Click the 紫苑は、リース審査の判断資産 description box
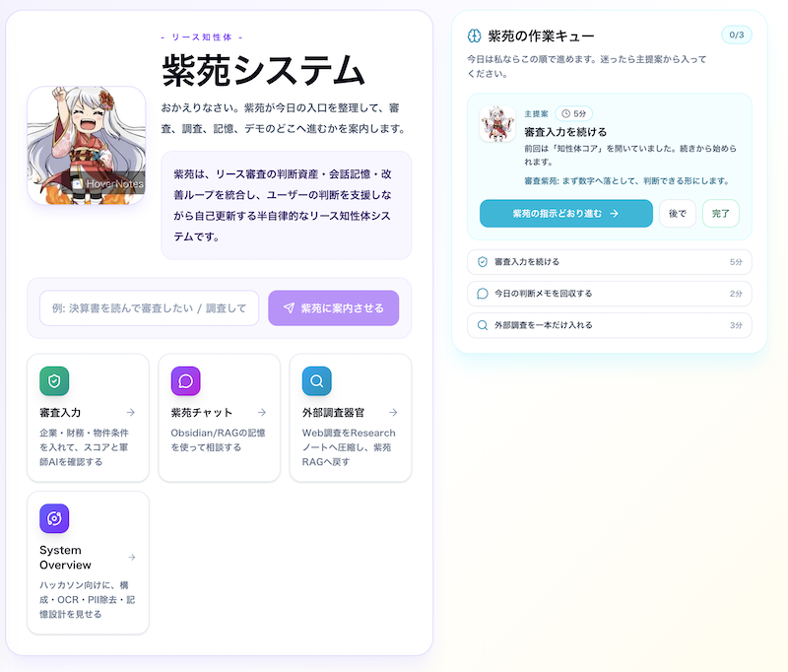Screen dimensions: 788x672 [x=286, y=205]
